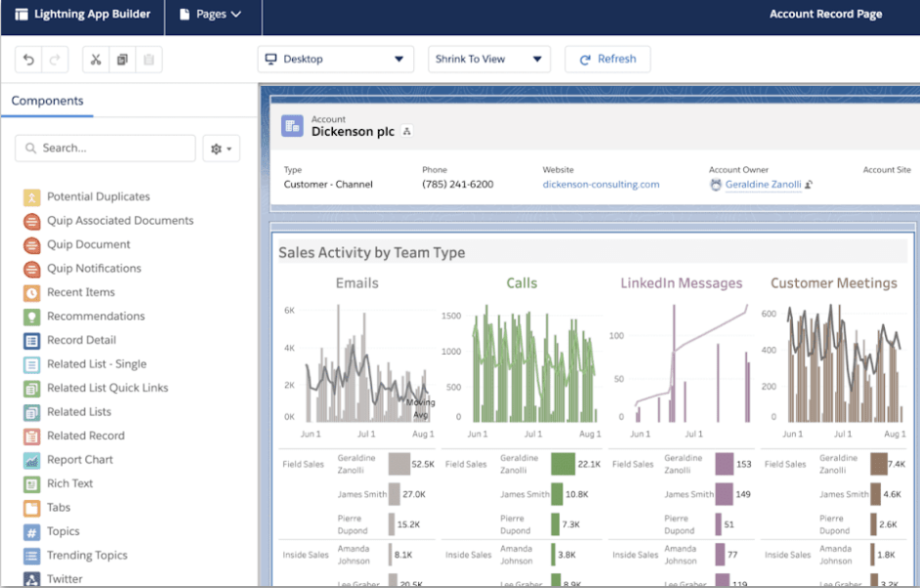Open the Shrink To View dropdown
The width and height of the screenshot is (920, 588).
tap(488, 60)
